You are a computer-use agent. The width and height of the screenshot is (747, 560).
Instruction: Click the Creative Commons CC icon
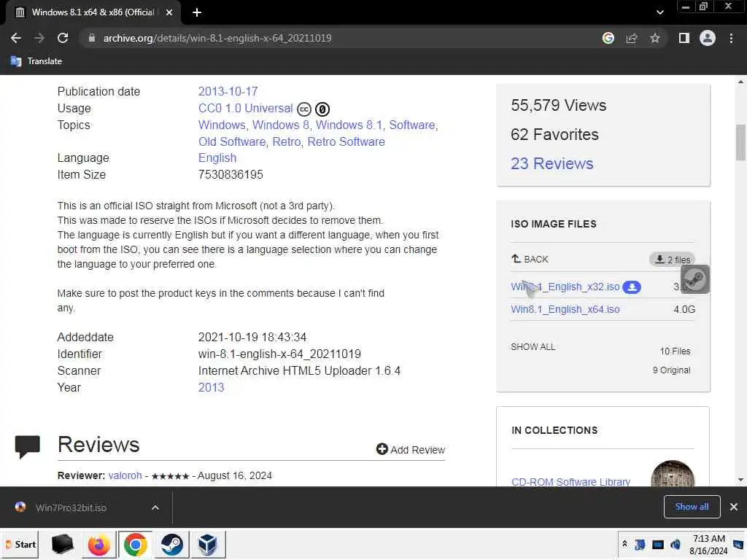304,109
